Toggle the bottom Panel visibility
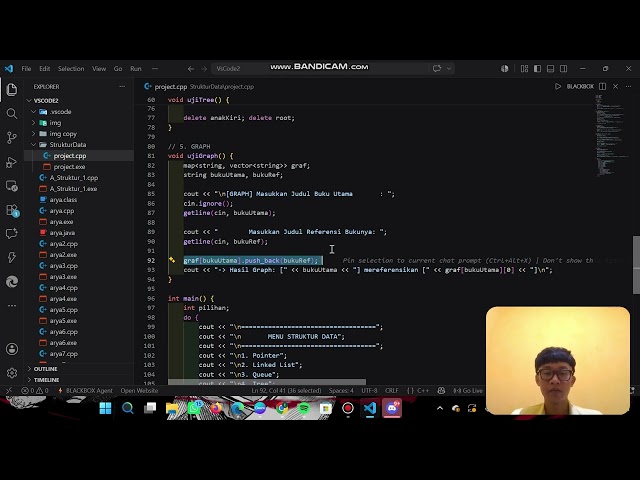The height and width of the screenshot is (480, 640). [551, 69]
